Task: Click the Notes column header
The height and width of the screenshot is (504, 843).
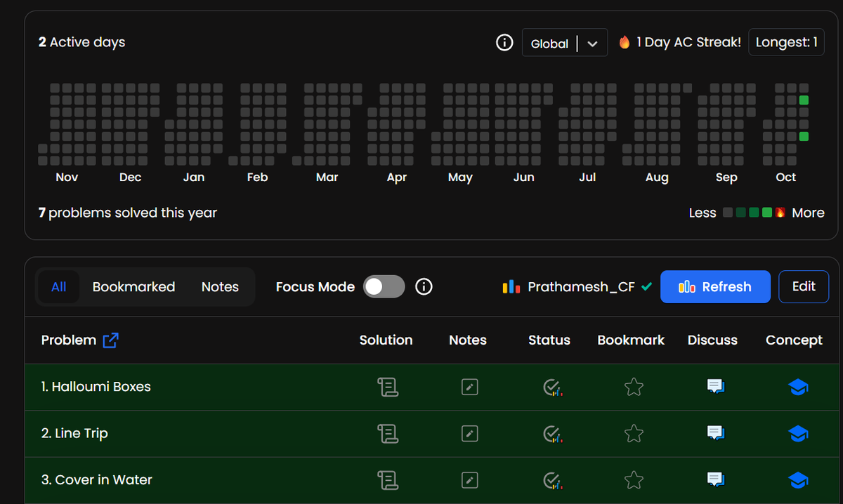Action: pyautogui.click(x=468, y=340)
